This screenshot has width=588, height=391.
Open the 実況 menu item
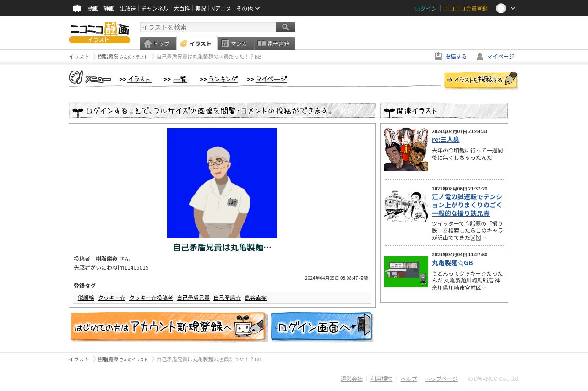(200, 8)
